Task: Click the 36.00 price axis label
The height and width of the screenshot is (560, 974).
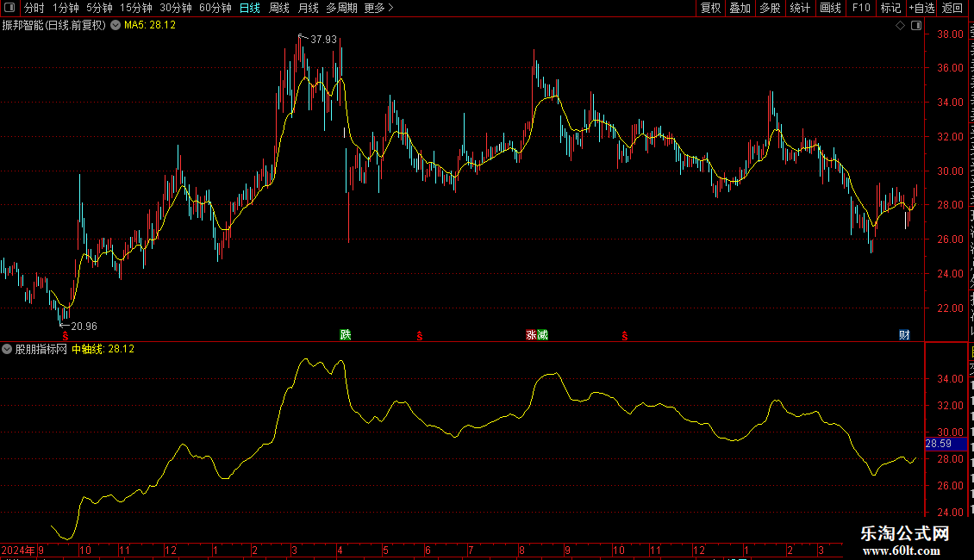Action: pyautogui.click(x=951, y=68)
